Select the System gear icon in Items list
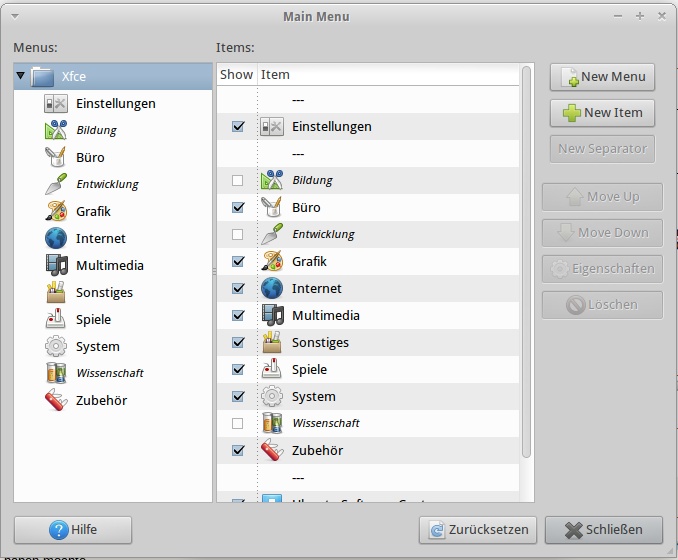This screenshot has height=560, width=678. (272, 397)
